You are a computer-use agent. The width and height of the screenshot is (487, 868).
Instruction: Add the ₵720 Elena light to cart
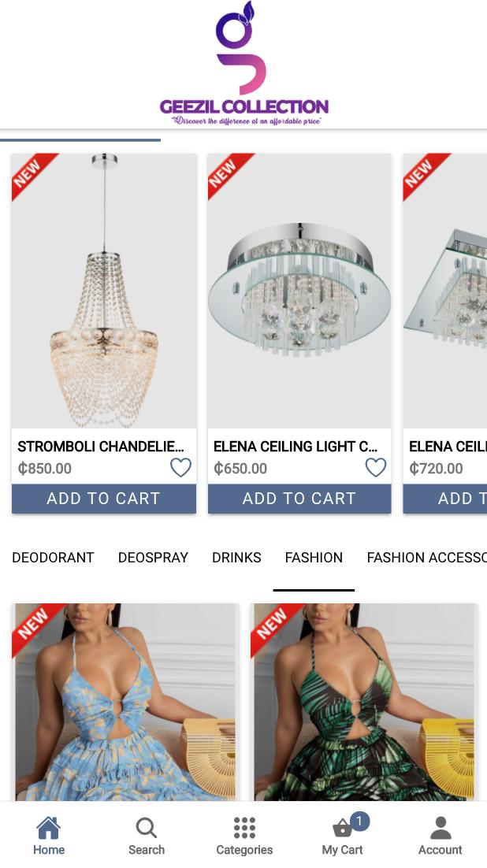[445, 499]
